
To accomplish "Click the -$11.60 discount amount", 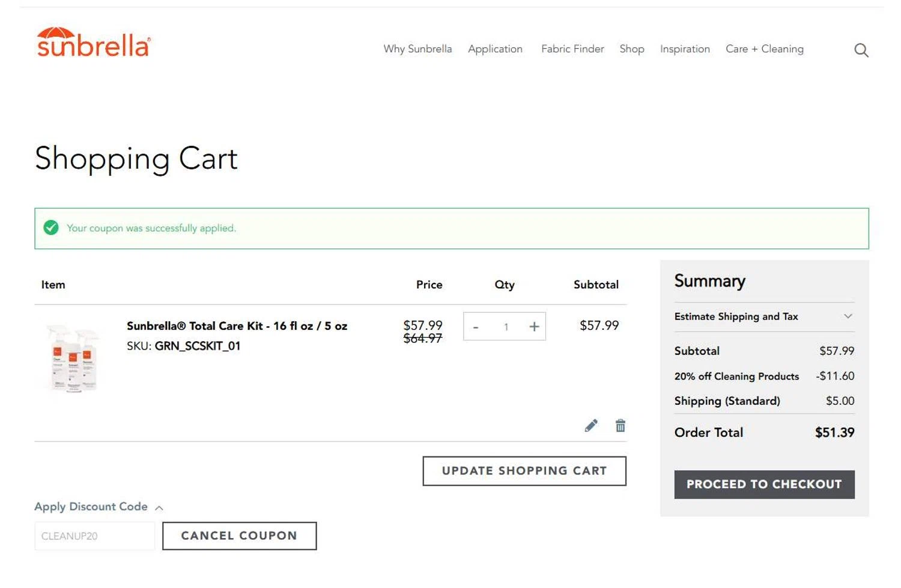I will coord(835,376).
